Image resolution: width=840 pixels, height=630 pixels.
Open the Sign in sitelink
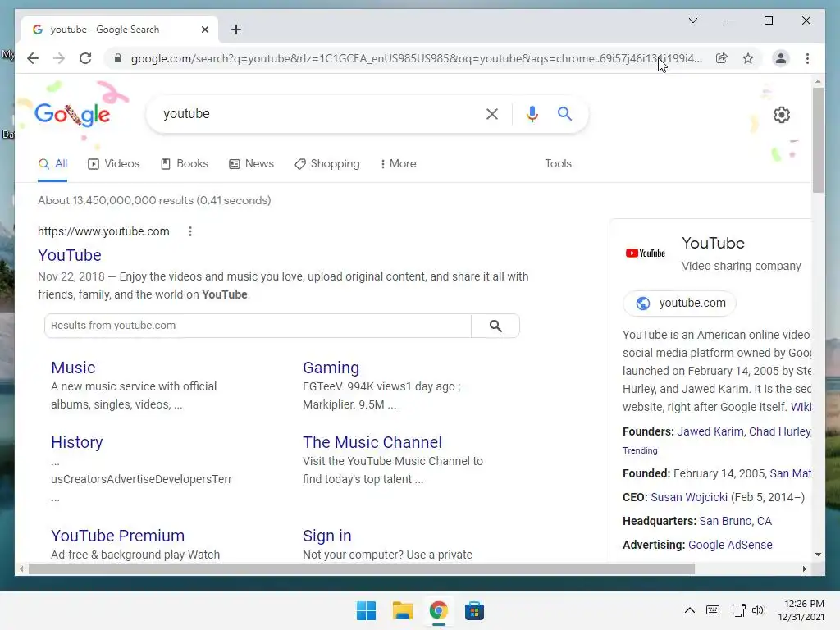327,536
